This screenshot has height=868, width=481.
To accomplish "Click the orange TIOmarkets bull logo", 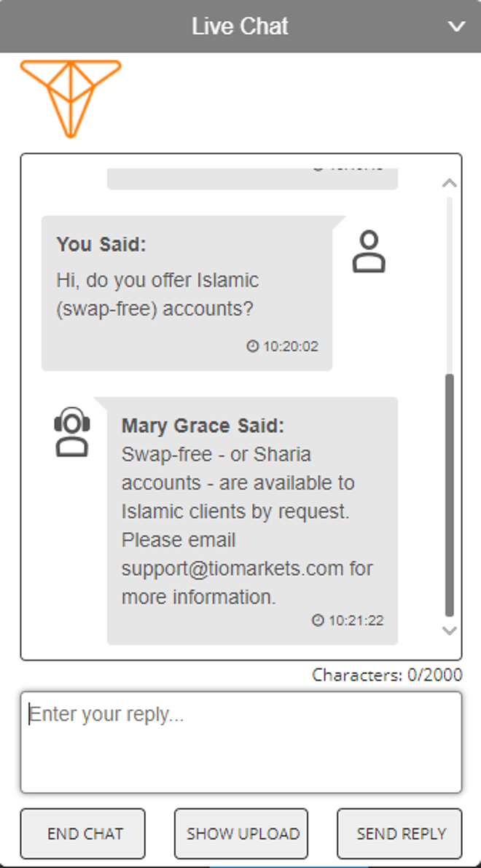I will tap(70, 98).
